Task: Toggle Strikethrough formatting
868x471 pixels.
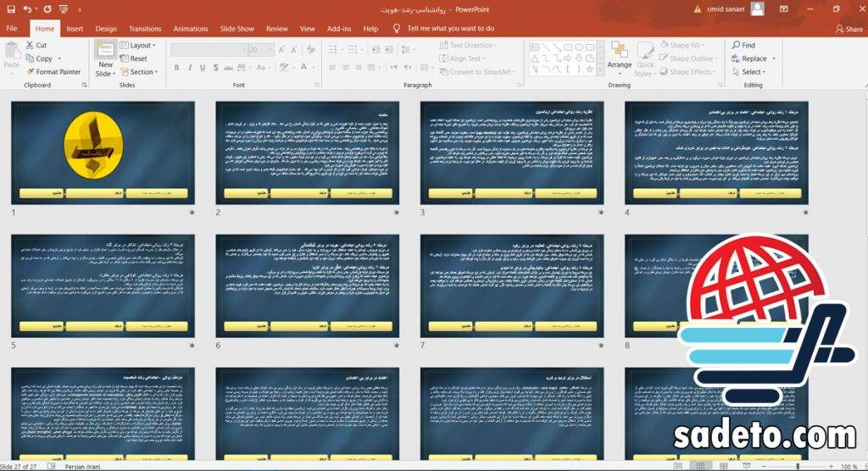Action: coord(228,67)
